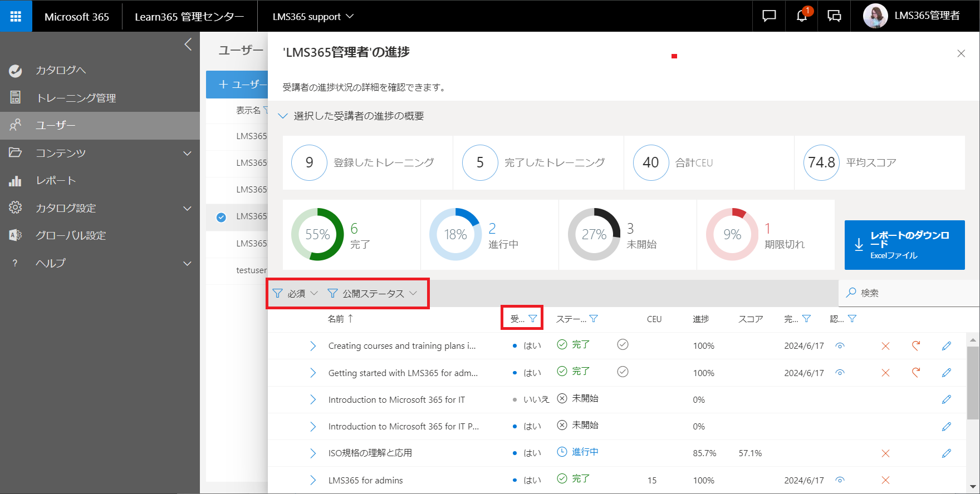Image resolution: width=980 pixels, height=494 pixels.
Task: Edit the Getting started with LMS365 row
Action: pyautogui.click(x=947, y=373)
